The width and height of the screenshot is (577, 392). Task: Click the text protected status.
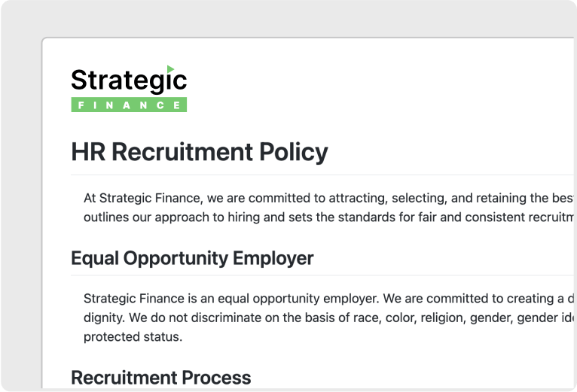coord(133,337)
